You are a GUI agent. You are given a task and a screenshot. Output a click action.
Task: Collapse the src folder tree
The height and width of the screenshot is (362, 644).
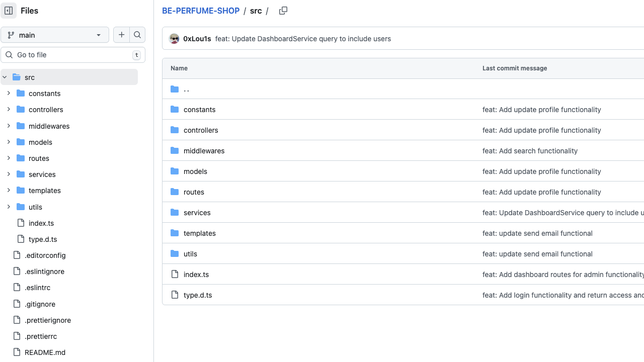(x=5, y=77)
